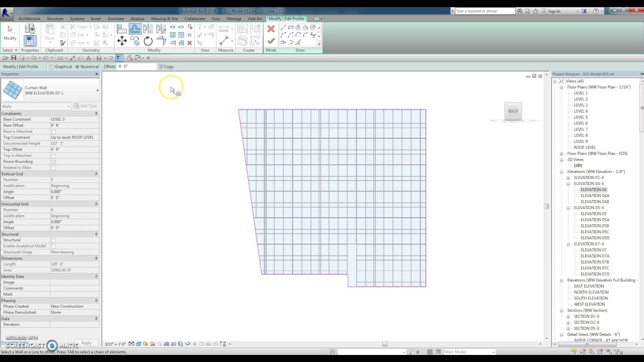Image resolution: width=644 pixels, height=362 pixels.
Task: Toggle the Structural checkbox
Action: click(53, 240)
